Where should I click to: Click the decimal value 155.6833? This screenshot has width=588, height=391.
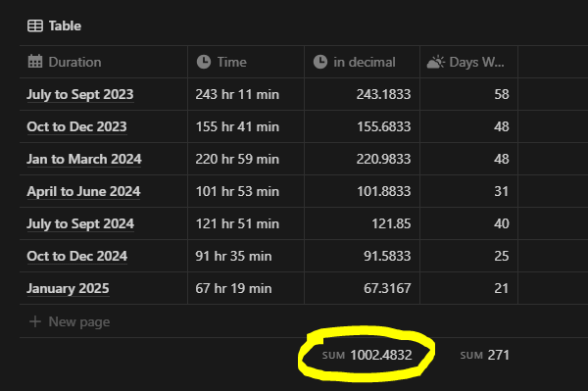[383, 126]
